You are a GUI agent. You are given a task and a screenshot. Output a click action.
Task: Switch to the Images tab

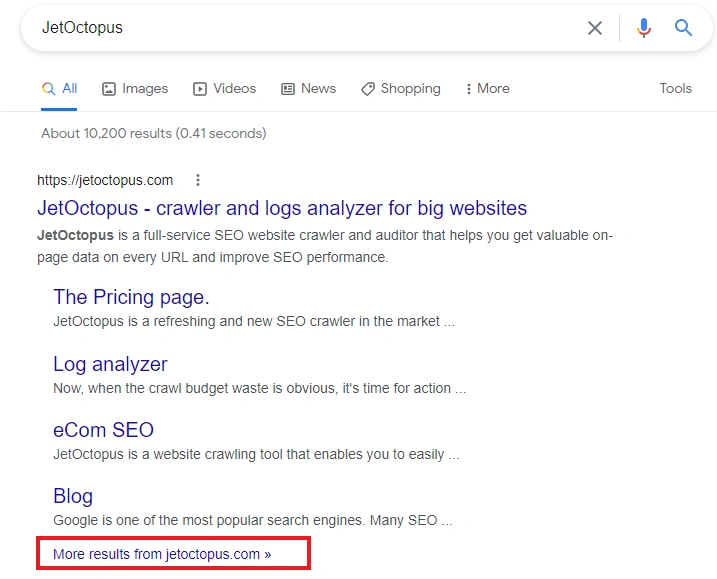[x=135, y=88]
